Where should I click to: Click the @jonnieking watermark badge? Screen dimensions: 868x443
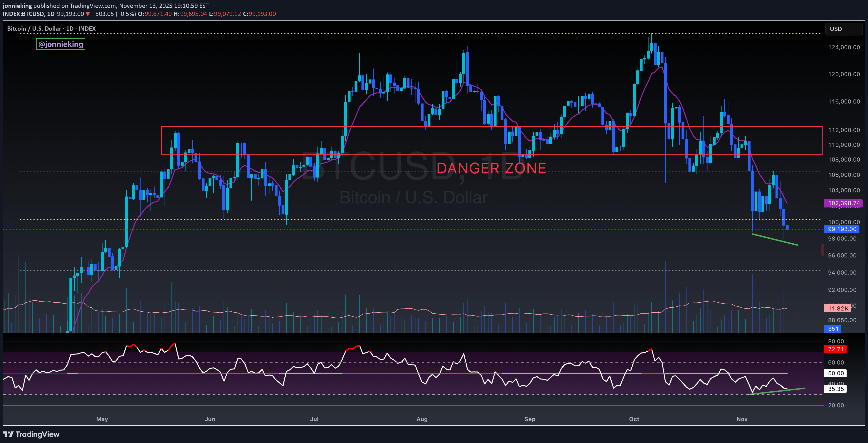(x=60, y=44)
